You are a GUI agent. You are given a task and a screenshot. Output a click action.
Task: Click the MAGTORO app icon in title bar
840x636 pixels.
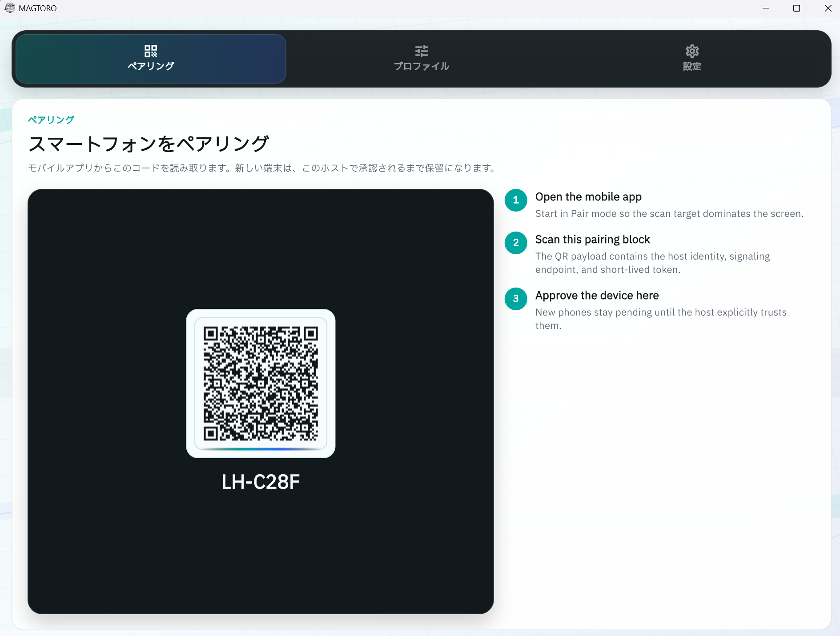tap(9, 8)
